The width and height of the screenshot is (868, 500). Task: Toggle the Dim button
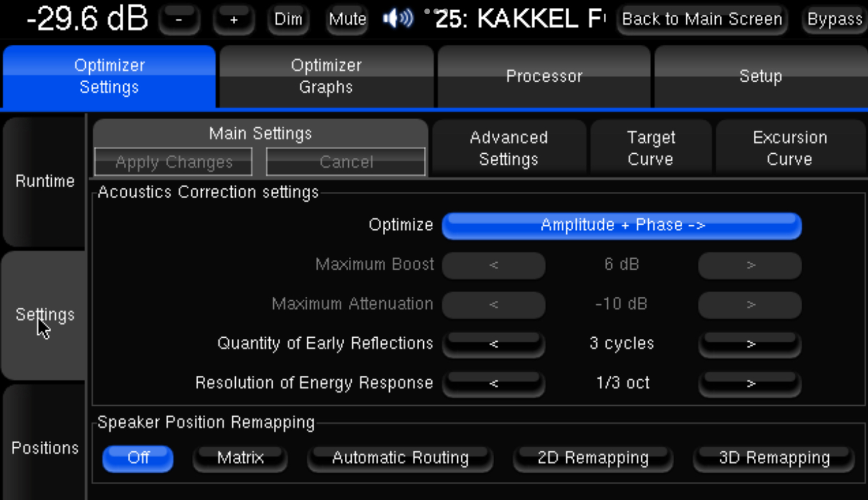click(288, 19)
